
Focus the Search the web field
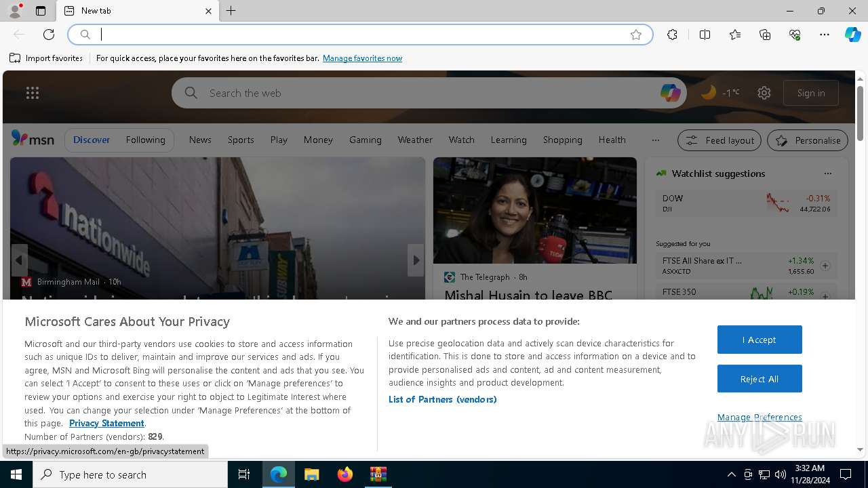click(429, 93)
